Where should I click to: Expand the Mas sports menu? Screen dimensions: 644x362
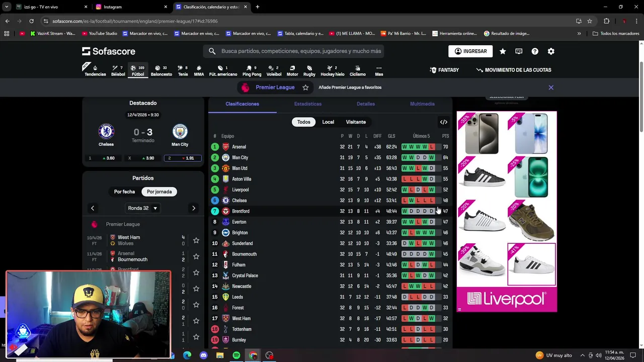379,71
